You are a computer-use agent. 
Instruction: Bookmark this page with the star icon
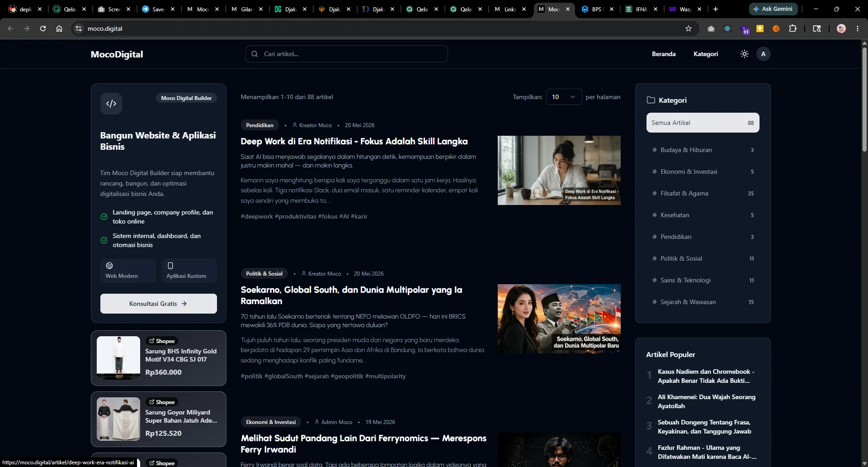click(689, 29)
